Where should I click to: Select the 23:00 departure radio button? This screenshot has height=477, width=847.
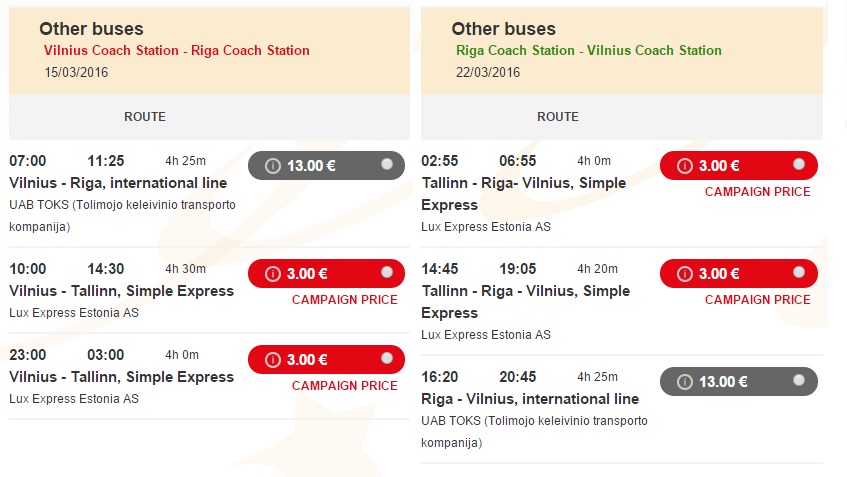click(x=387, y=358)
